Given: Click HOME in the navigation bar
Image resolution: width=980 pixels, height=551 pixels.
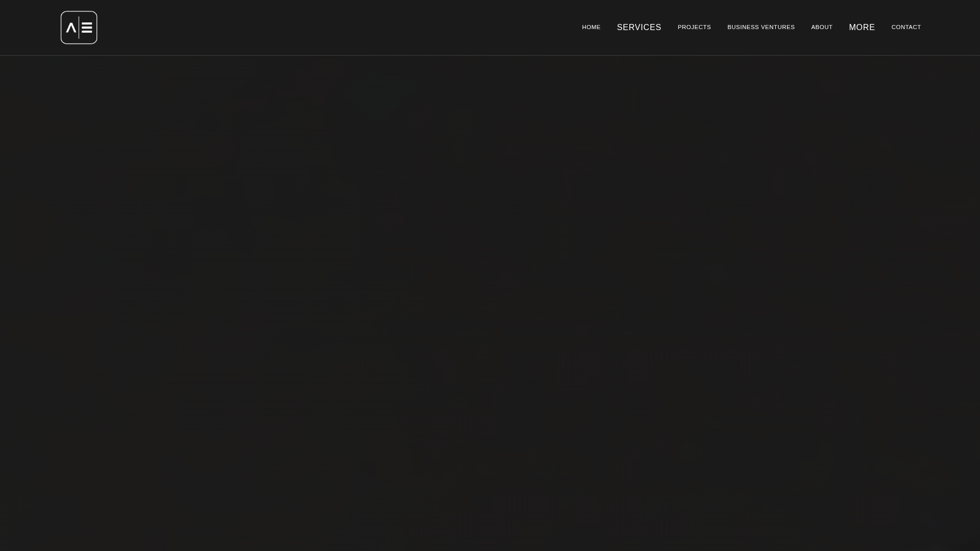Looking at the screenshot, I should click(591, 27).
